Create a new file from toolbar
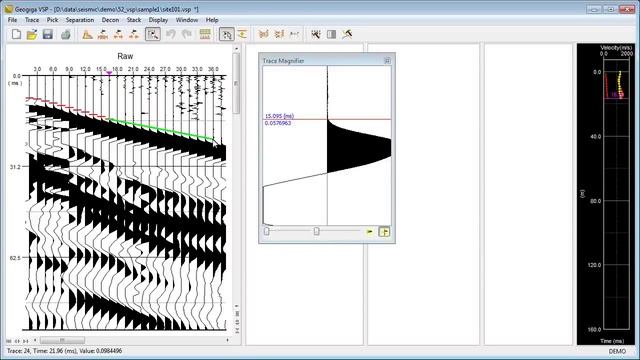Screen dimensions: 640x360 coord(16,34)
